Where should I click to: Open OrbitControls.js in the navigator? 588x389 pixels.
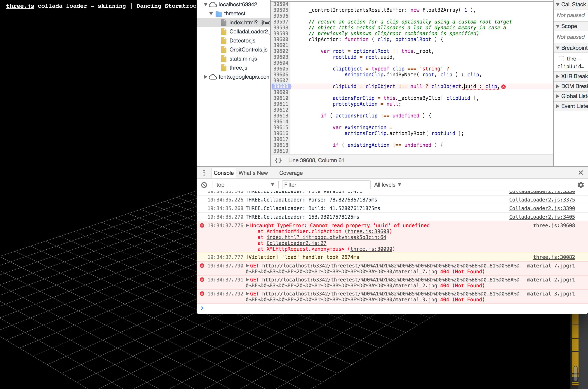(x=248, y=50)
